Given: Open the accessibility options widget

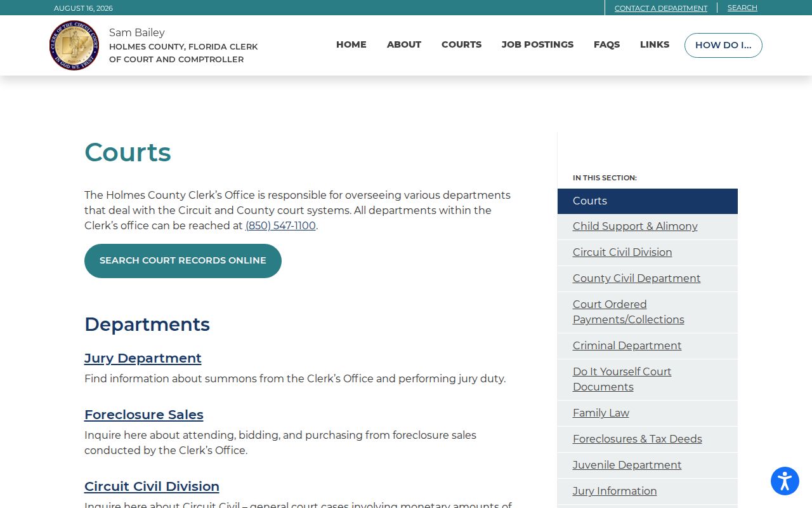Looking at the screenshot, I should [785, 481].
